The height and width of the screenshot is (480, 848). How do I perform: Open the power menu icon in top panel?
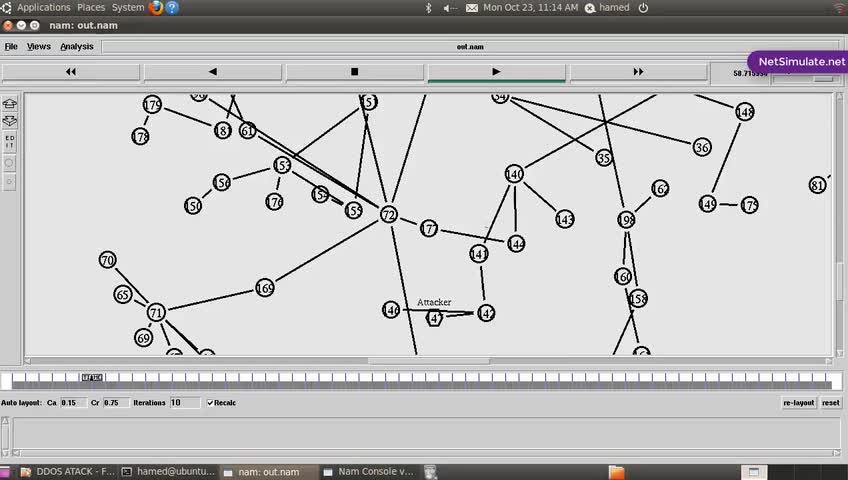click(x=643, y=8)
